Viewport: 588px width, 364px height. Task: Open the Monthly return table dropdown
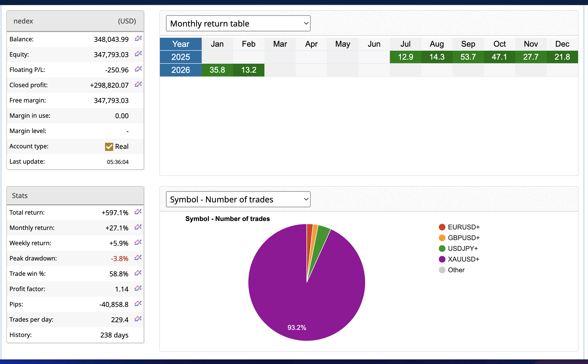[x=238, y=23]
